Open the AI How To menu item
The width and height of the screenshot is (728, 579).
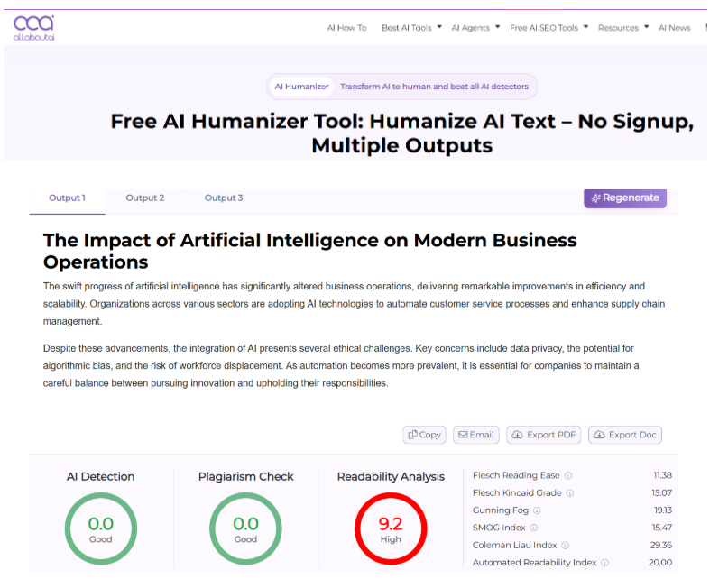tap(346, 28)
